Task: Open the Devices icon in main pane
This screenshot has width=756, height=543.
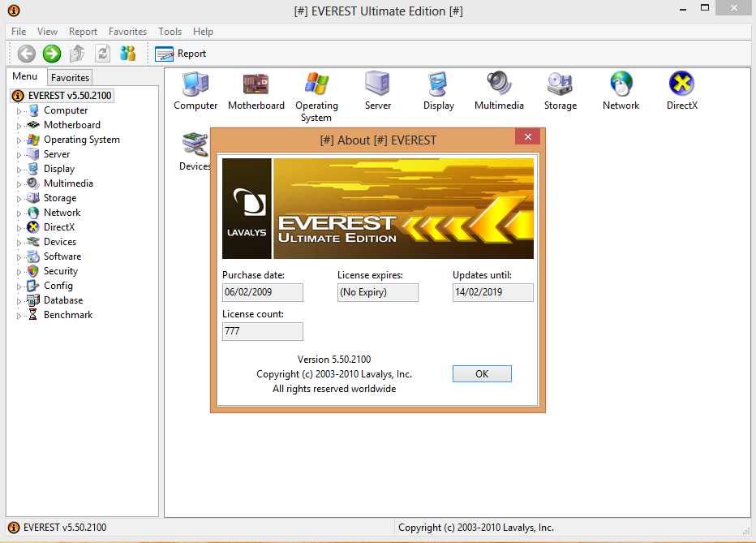Action: [x=195, y=144]
